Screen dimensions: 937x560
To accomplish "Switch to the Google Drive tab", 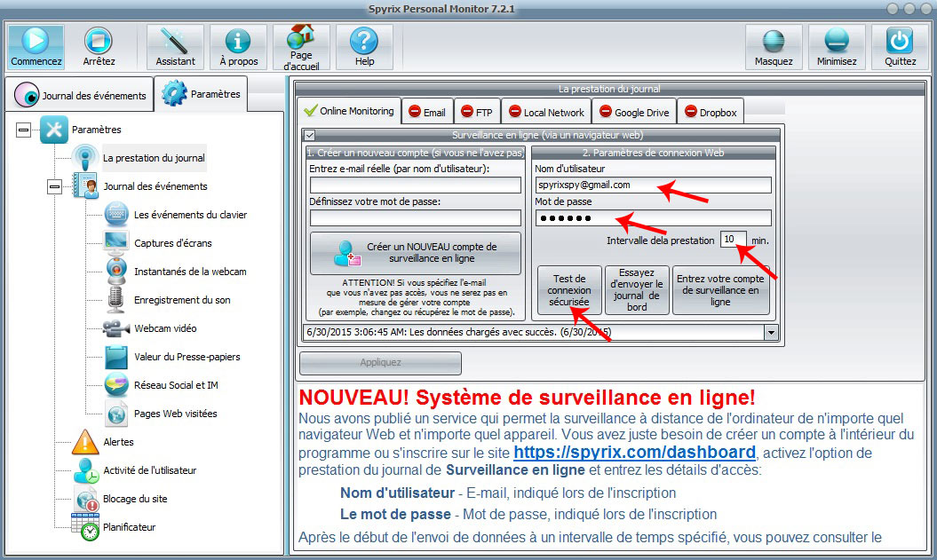I will [x=635, y=112].
